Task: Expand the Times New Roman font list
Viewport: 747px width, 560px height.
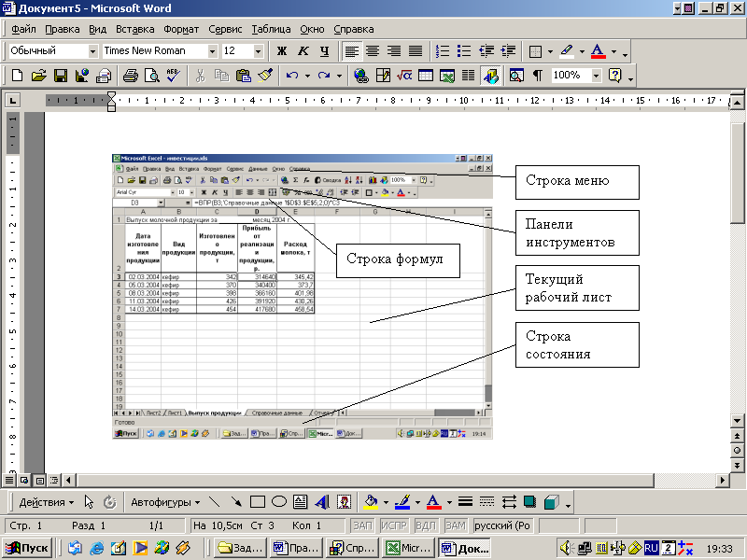Action: click(213, 51)
